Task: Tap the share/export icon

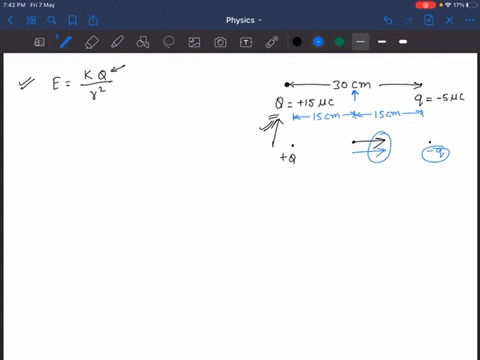Action: click(x=93, y=21)
